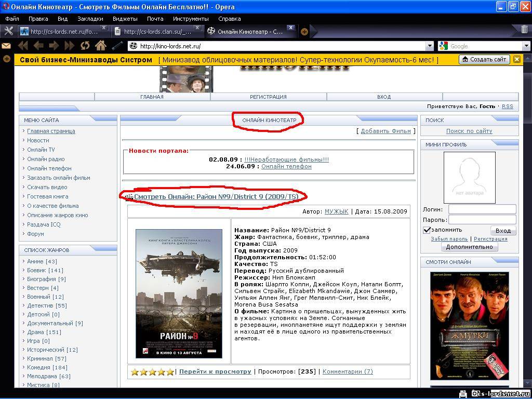The height and width of the screenshot is (399, 532).
Task: Close the yellow ad banner with X
Action: 517,59
